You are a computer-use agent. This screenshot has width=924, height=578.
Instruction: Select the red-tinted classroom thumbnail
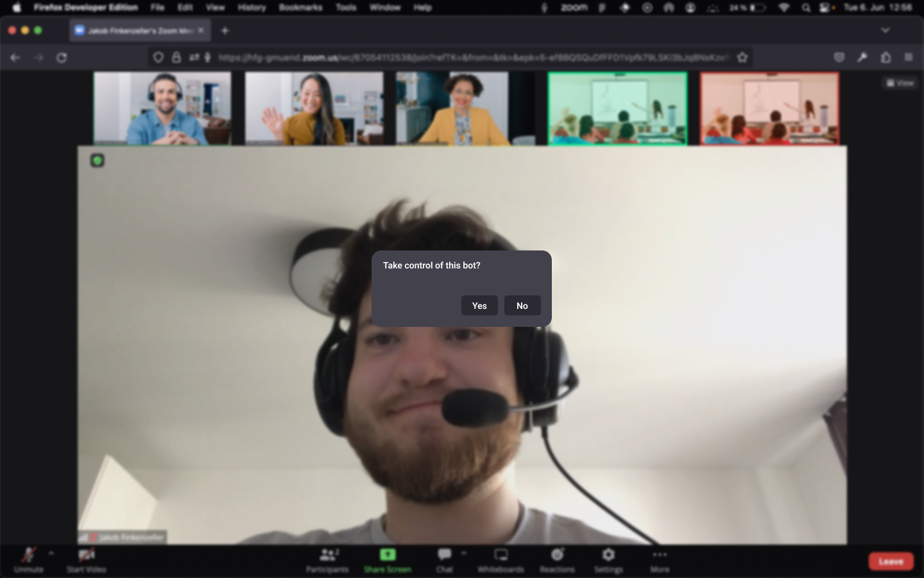pos(769,109)
